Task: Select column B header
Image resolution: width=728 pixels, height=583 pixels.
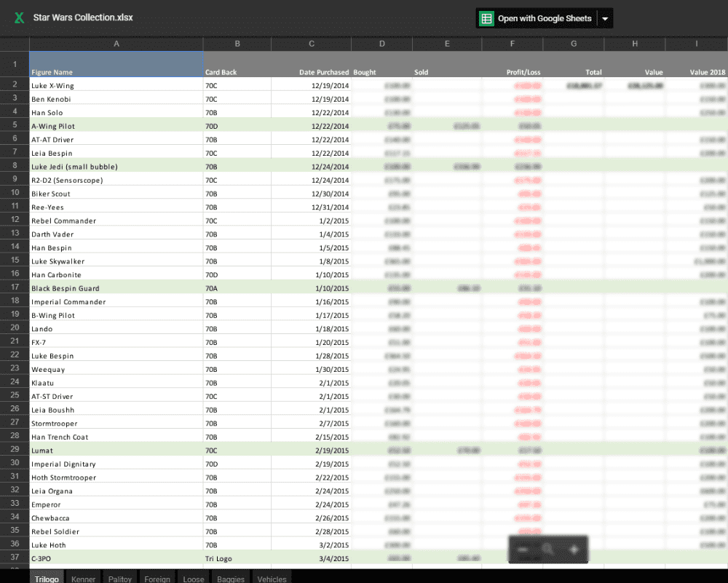Action: [237, 44]
